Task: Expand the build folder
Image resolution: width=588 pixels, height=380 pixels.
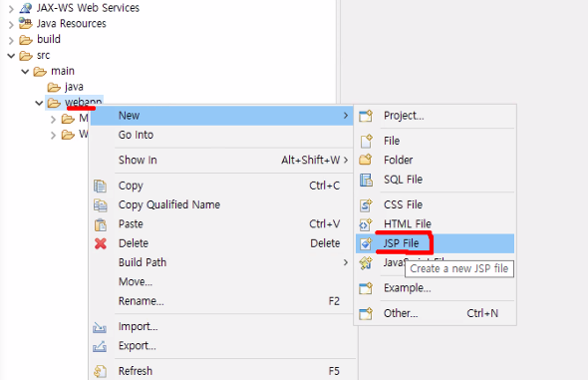Action: [11, 40]
